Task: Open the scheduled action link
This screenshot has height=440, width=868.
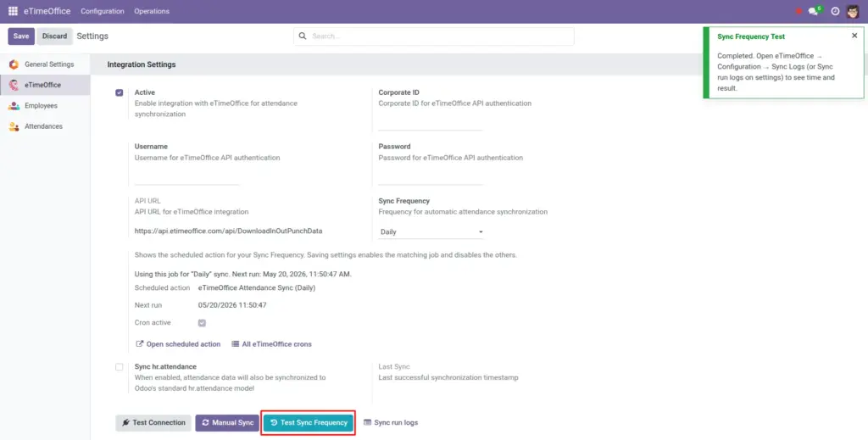Action: [178, 344]
